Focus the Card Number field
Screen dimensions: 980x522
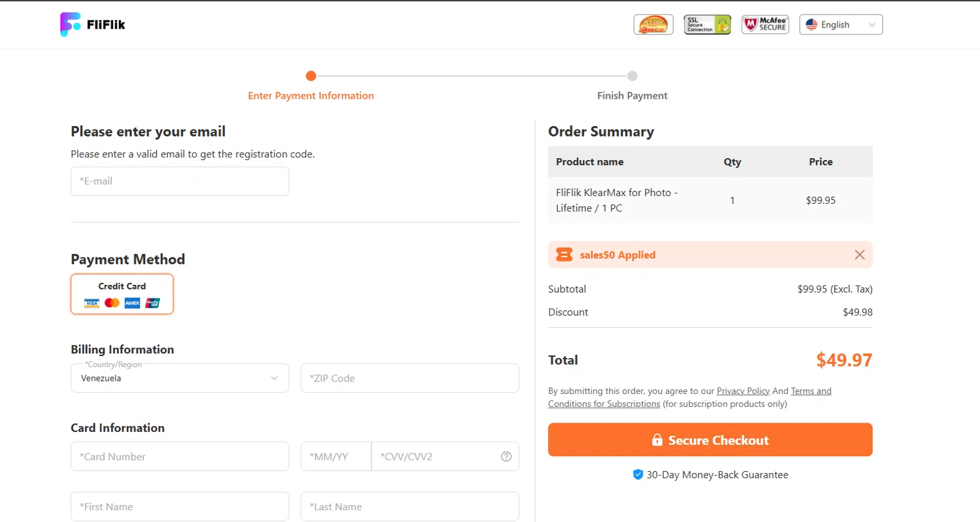click(x=180, y=457)
